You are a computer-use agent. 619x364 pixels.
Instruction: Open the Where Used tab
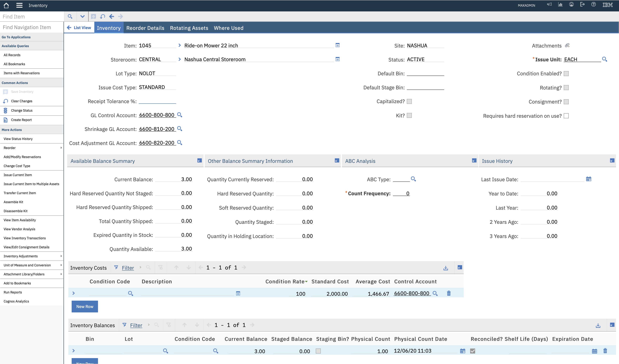[228, 28]
